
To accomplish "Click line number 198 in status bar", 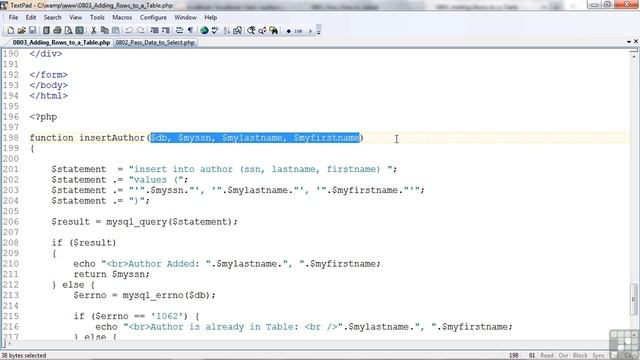I will coord(513,356).
